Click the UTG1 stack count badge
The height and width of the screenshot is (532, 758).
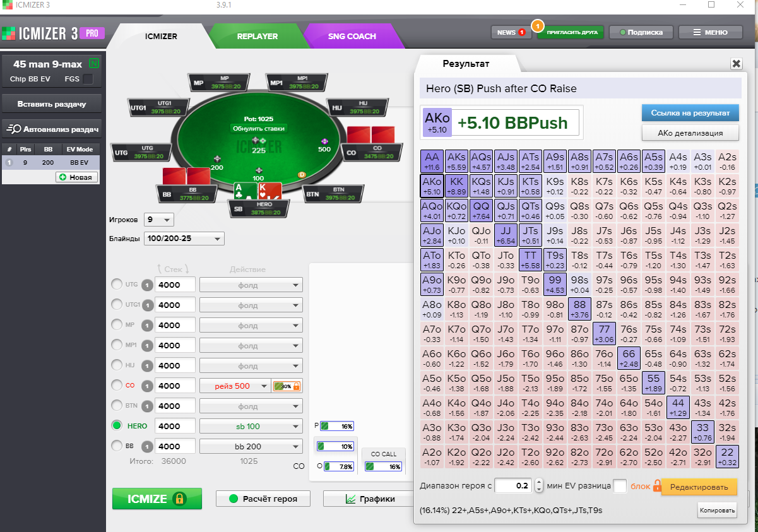tap(147, 305)
